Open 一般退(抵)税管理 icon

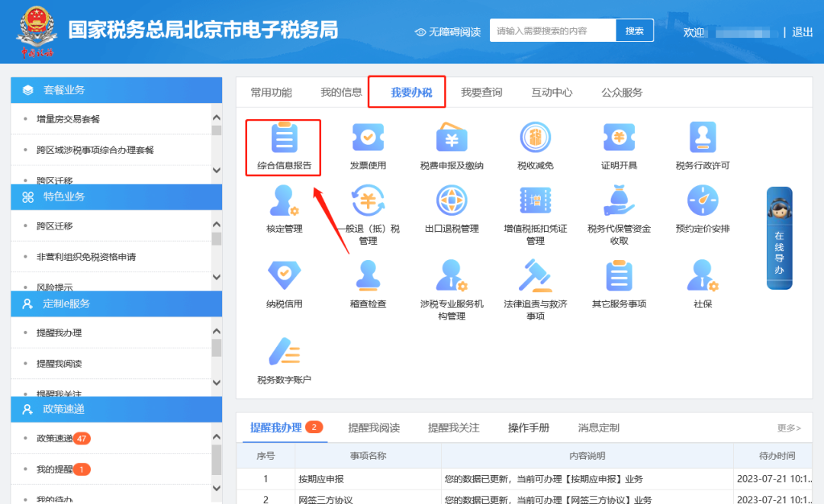(x=368, y=201)
